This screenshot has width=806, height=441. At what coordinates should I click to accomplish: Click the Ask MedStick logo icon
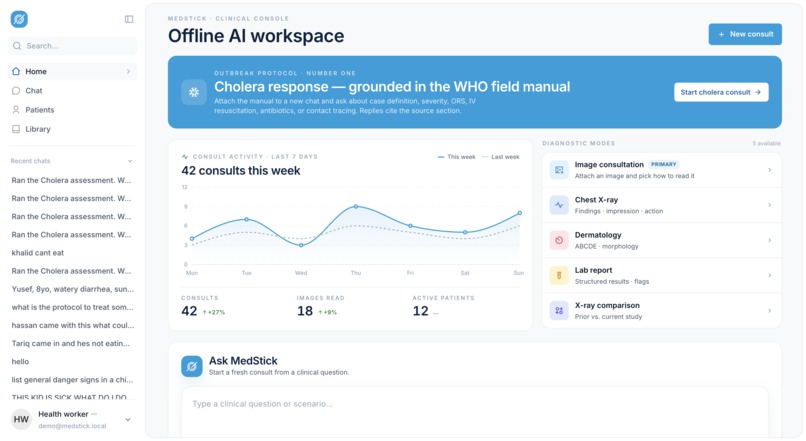(x=192, y=366)
